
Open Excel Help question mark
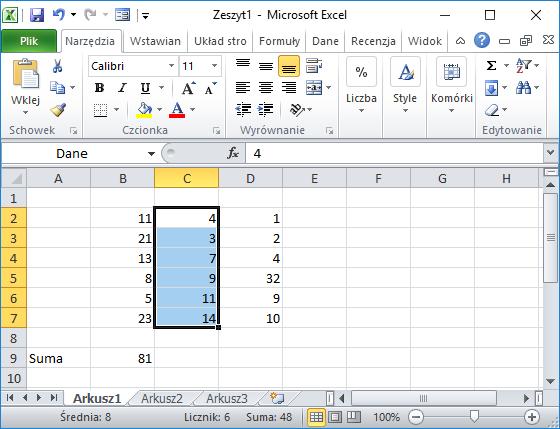click(482, 40)
